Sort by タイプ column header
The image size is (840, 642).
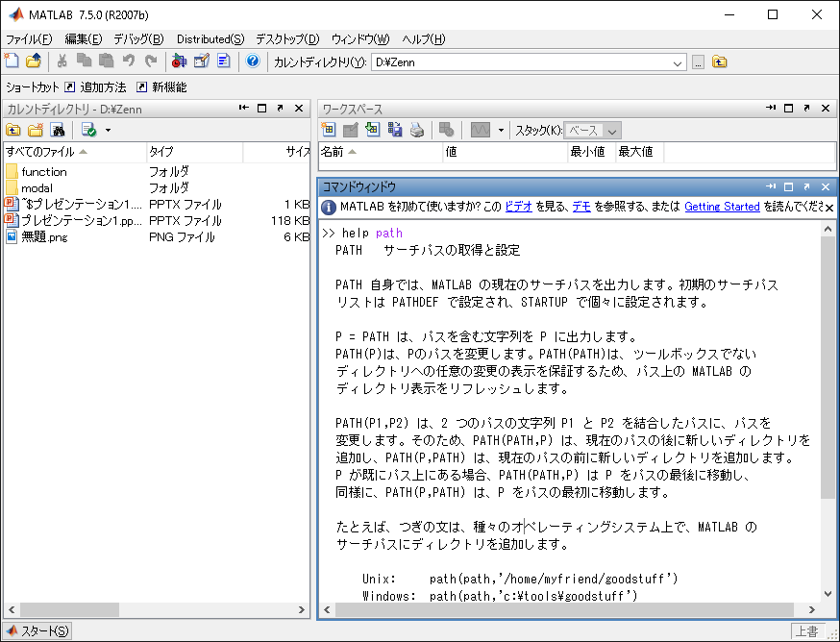tap(194, 152)
